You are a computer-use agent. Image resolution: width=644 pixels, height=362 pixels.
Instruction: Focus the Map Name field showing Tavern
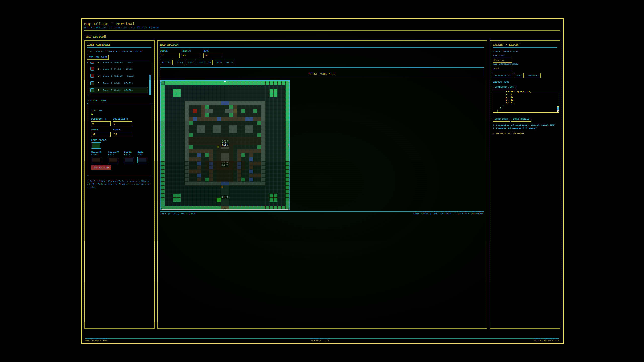coord(503,60)
